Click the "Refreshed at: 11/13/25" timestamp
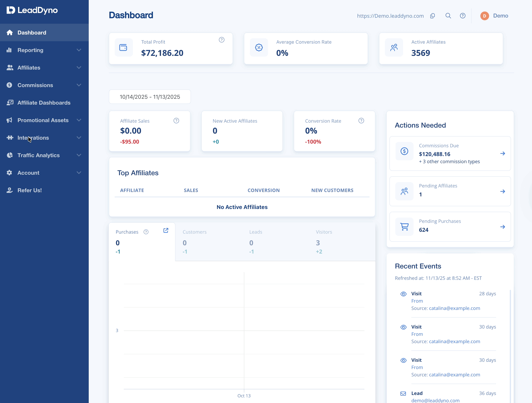Viewport: 532px width, 403px height. 438,278
